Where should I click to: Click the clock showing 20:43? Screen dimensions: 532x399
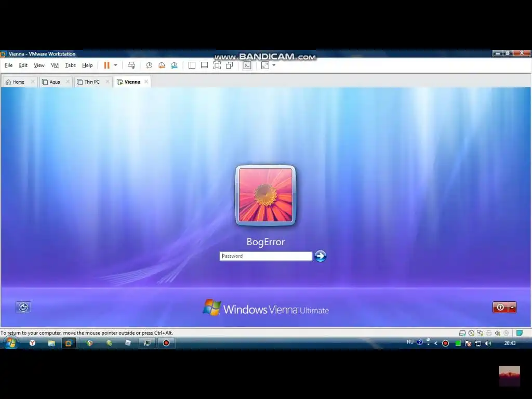[510, 343]
